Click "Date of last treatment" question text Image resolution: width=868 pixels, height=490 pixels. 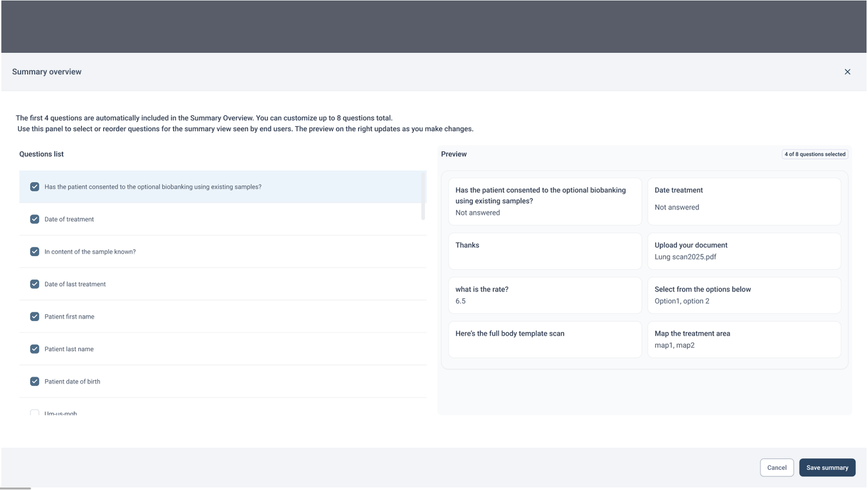pyautogui.click(x=75, y=284)
